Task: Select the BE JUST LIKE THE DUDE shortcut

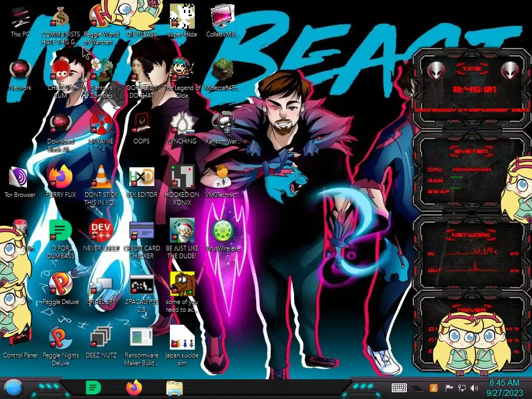Action: (182, 240)
